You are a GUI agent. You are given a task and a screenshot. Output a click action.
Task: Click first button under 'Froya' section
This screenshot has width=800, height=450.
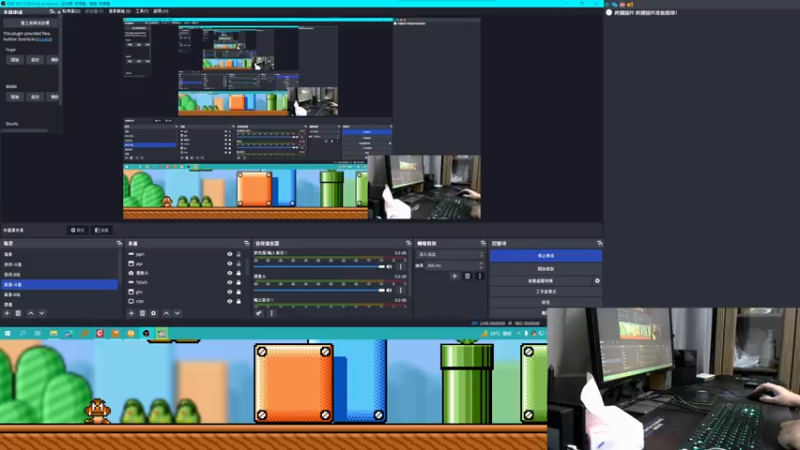(x=15, y=60)
